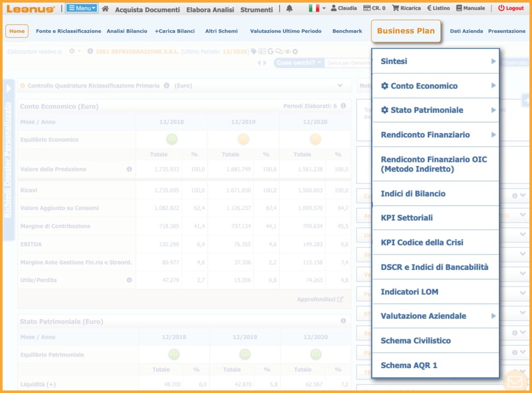Click the contact card icon after company name
This screenshot has width=532, height=393.
[262, 51]
